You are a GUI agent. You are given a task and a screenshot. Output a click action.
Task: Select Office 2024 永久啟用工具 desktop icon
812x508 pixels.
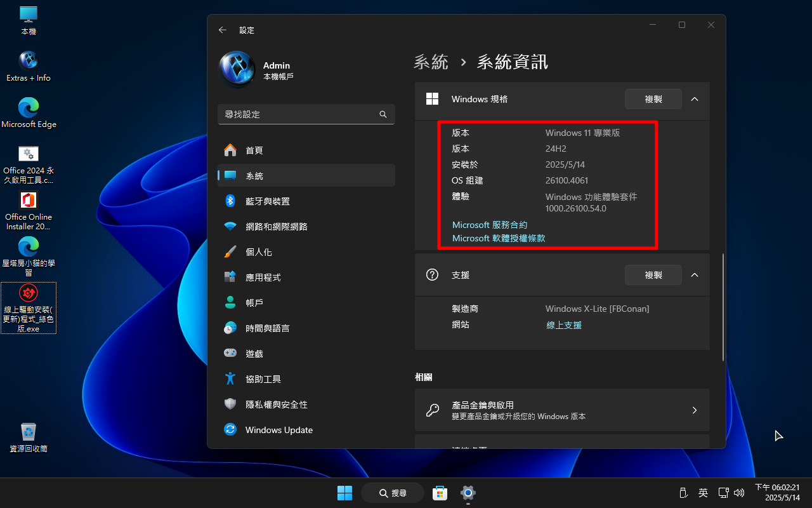point(29,164)
